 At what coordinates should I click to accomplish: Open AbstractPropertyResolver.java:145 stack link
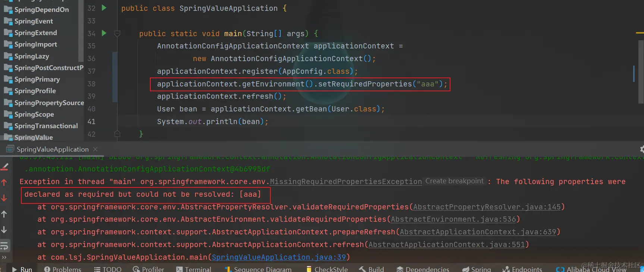coord(487,207)
